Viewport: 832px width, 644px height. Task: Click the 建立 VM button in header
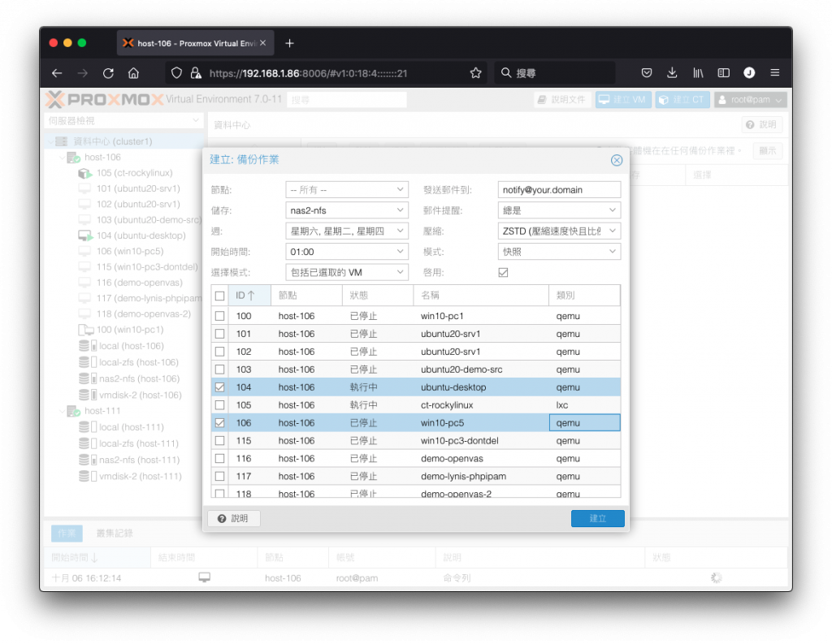point(623,100)
